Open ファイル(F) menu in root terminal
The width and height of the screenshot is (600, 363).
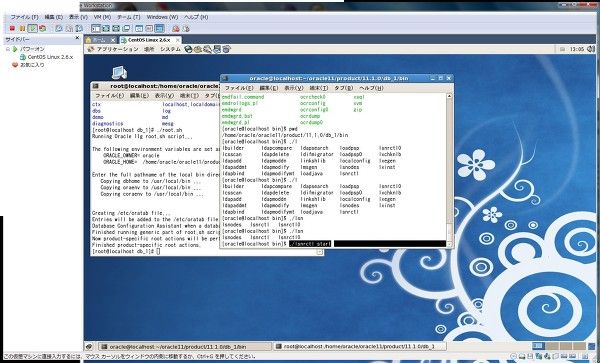(109, 96)
